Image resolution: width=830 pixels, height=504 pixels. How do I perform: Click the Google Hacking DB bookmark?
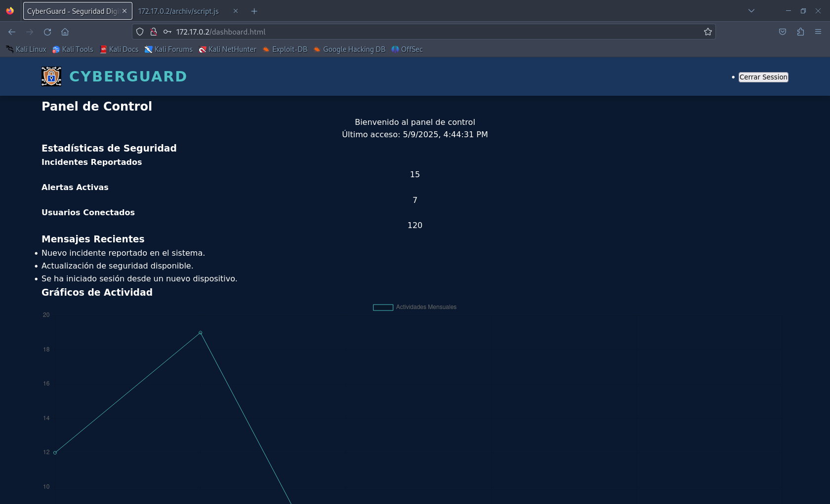coord(349,49)
